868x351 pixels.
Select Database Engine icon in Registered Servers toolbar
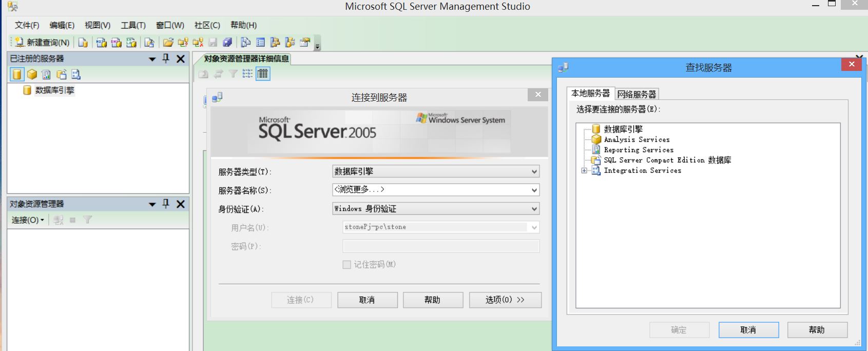17,75
